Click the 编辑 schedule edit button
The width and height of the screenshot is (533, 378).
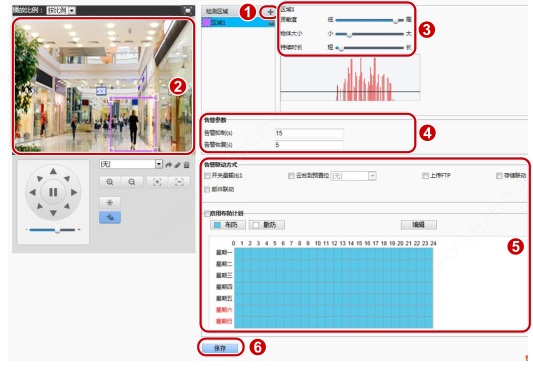pyautogui.click(x=418, y=225)
